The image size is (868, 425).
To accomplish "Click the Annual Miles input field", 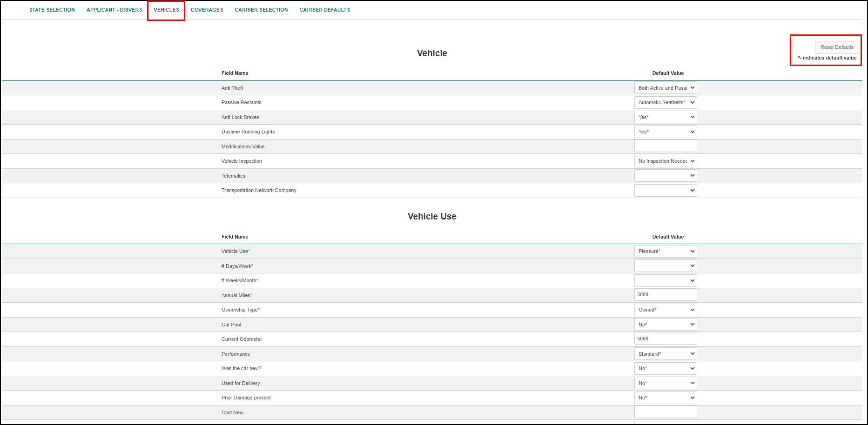I will 666,294.
